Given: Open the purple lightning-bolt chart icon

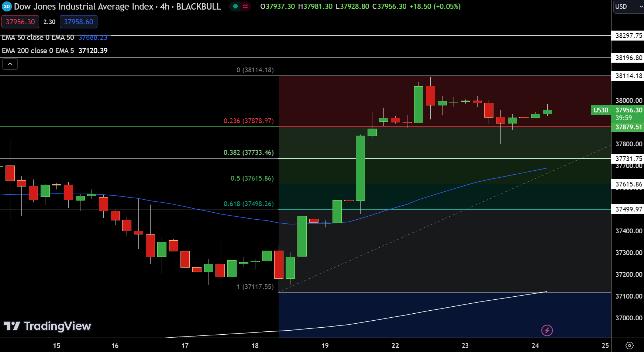Looking at the screenshot, I should pyautogui.click(x=547, y=330).
